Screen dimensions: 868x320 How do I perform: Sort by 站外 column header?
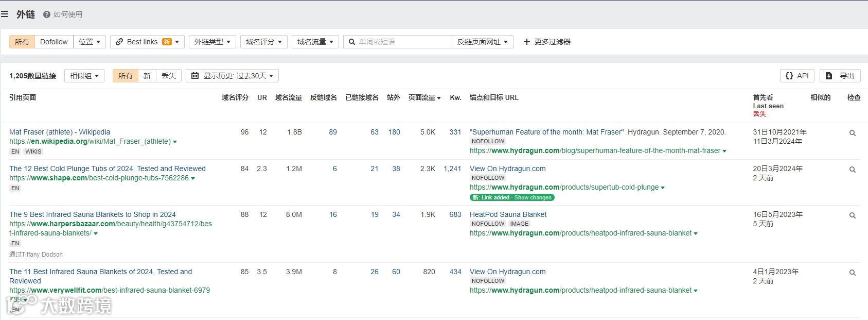click(x=393, y=97)
